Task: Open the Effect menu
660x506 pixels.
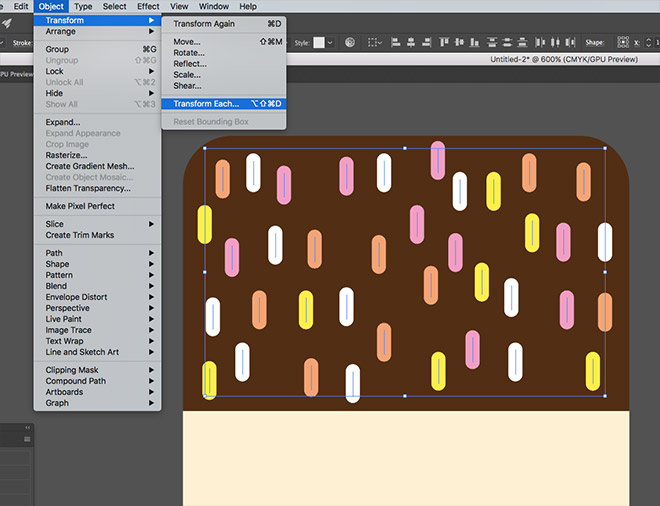Action: [x=148, y=6]
